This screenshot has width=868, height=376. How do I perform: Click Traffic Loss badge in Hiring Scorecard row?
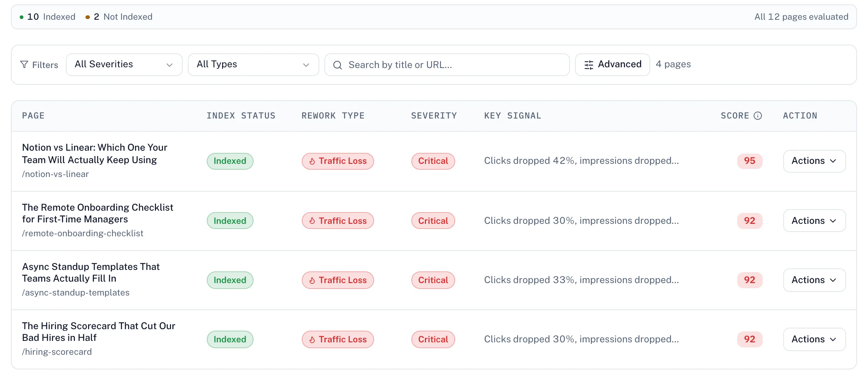coord(338,339)
